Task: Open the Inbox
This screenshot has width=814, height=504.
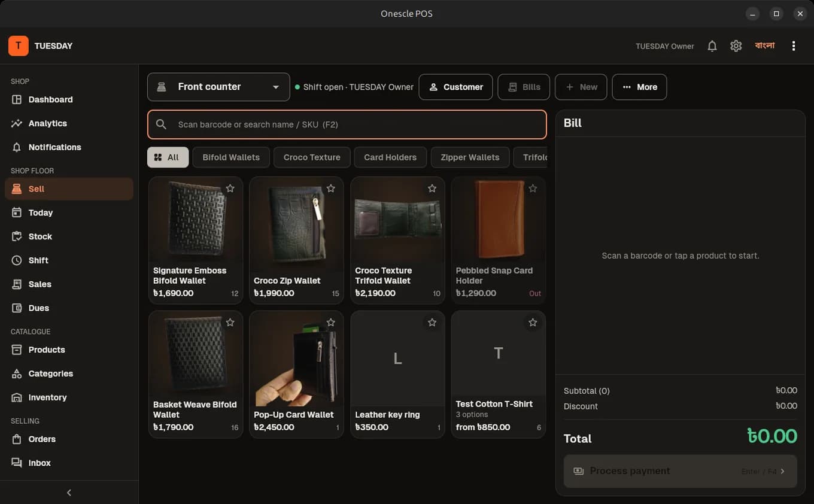Action: 69,463
